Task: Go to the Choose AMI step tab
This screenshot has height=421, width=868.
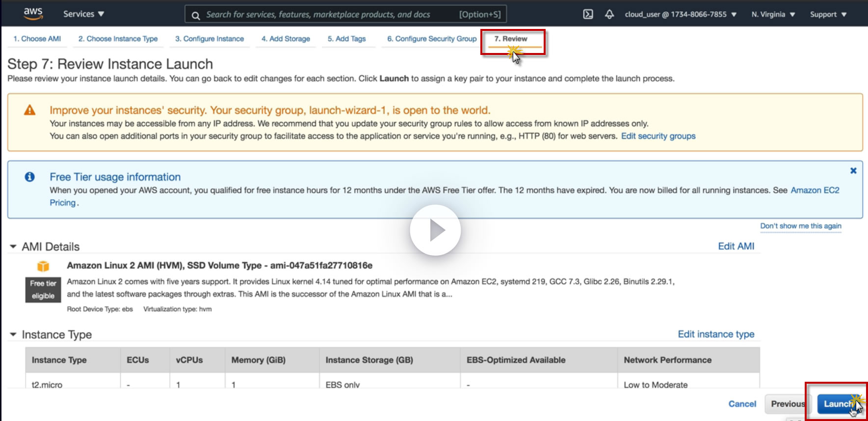Action: pos(37,39)
